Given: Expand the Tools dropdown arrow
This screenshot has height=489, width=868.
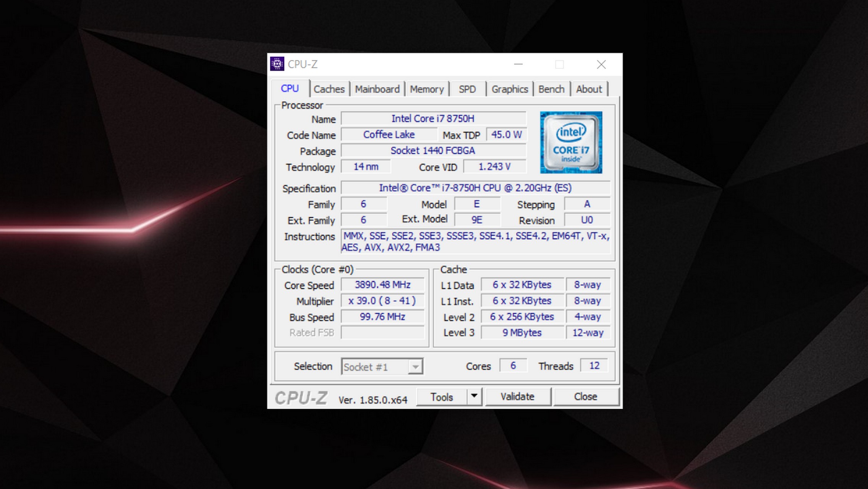Looking at the screenshot, I should coord(474,396).
